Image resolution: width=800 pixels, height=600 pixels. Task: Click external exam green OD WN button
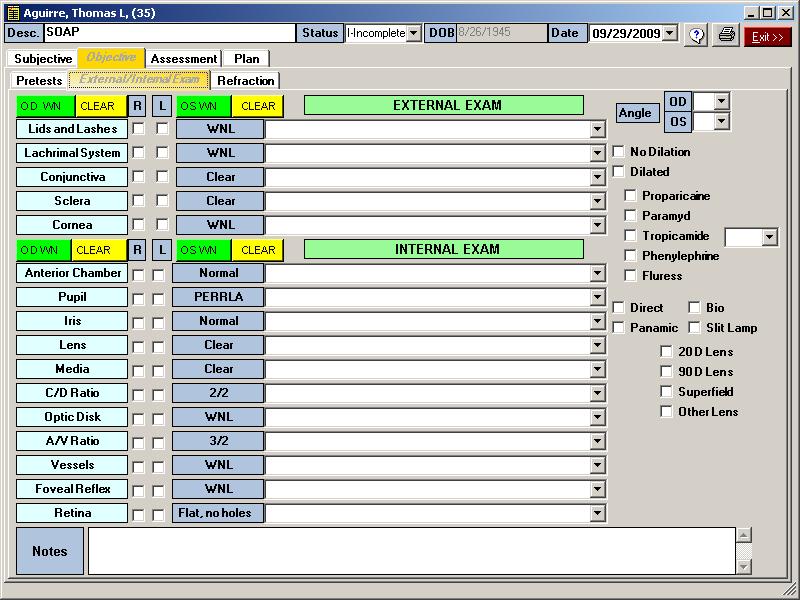pyautogui.click(x=45, y=106)
